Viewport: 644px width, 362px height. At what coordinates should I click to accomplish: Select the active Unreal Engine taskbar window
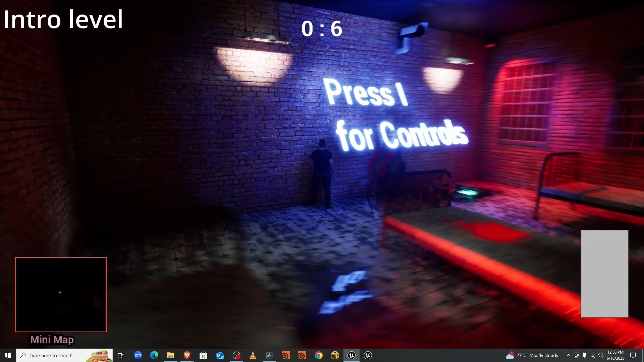(351, 355)
